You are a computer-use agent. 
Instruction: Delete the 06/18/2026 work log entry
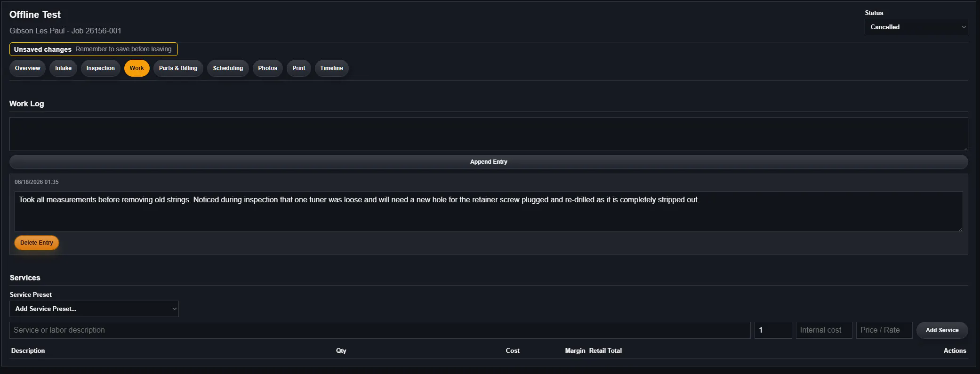point(37,243)
